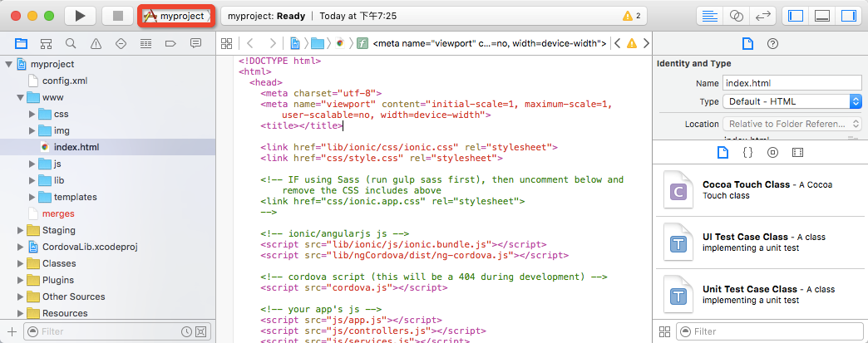The height and width of the screenshot is (343, 868).
Task: Open the Debug navigator
Action: pyautogui.click(x=145, y=43)
